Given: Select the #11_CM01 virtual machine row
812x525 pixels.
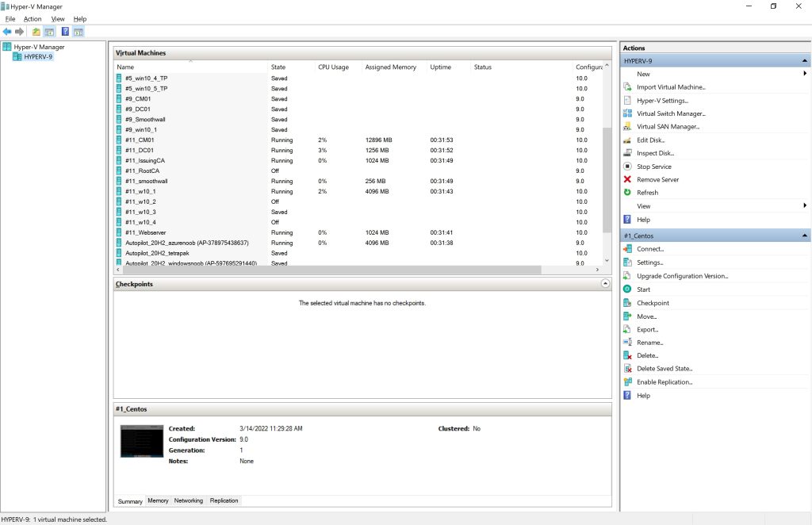Looking at the screenshot, I should (358, 140).
